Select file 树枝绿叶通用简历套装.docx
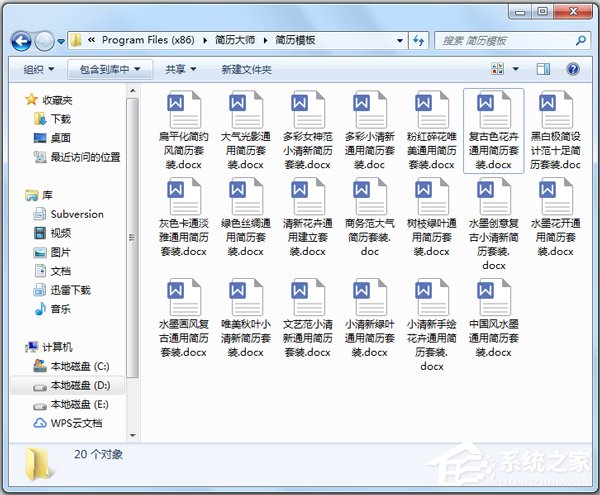The image size is (600, 495). pyautogui.click(x=432, y=217)
